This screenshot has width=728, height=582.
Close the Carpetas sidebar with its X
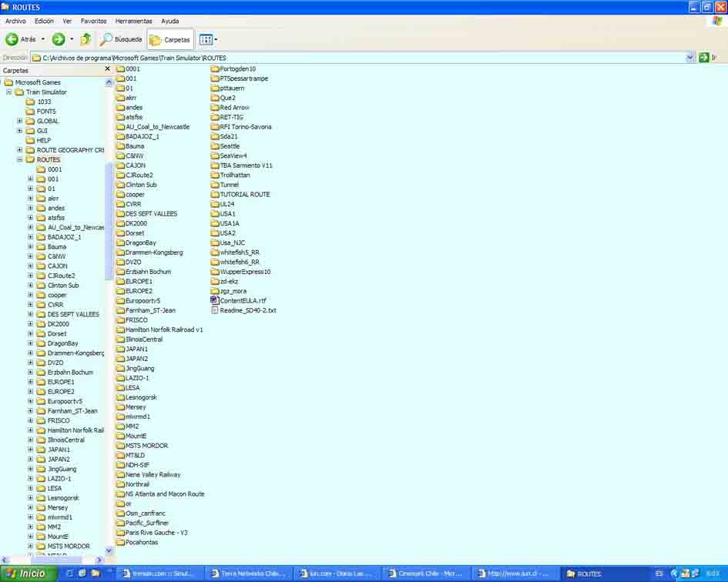[107, 69]
